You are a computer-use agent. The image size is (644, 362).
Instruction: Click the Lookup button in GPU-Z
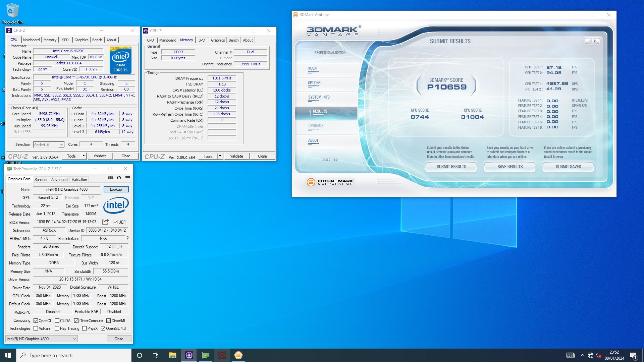tap(116, 189)
